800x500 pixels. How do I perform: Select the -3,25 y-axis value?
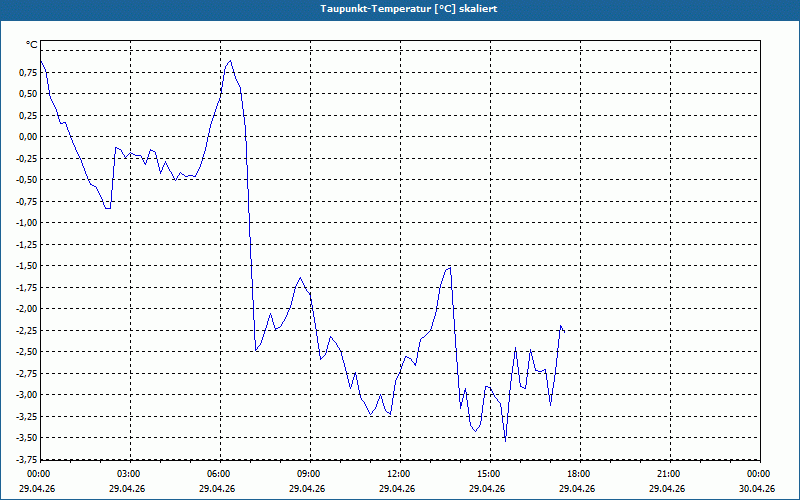pos(27,416)
